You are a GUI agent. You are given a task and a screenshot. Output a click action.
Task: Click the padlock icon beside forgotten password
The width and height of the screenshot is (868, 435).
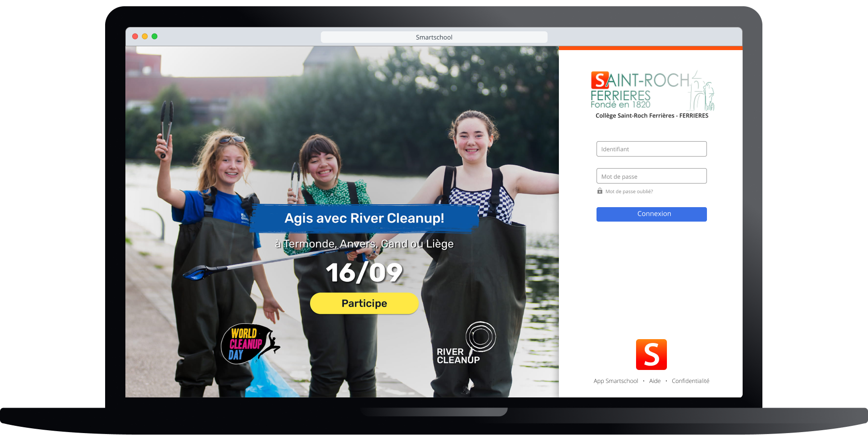(600, 191)
